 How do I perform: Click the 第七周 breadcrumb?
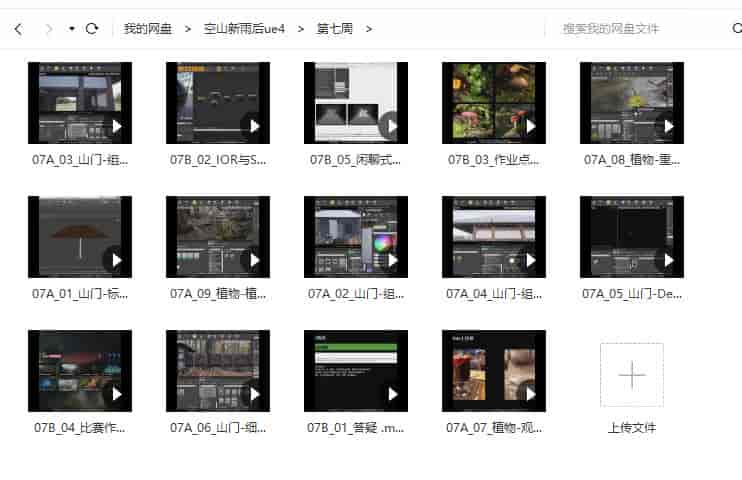pos(335,29)
